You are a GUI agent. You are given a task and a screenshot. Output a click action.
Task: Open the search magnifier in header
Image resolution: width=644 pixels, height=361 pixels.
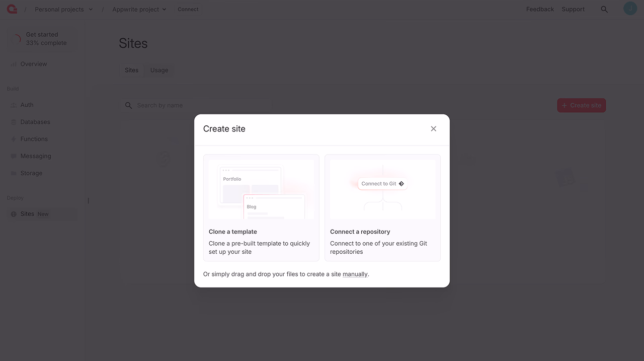[x=604, y=9]
